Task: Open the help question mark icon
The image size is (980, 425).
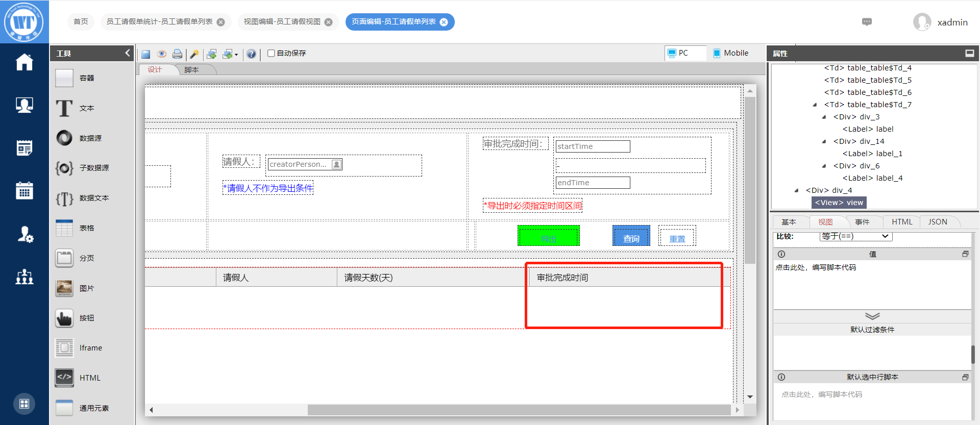Action: coord(251,54)
